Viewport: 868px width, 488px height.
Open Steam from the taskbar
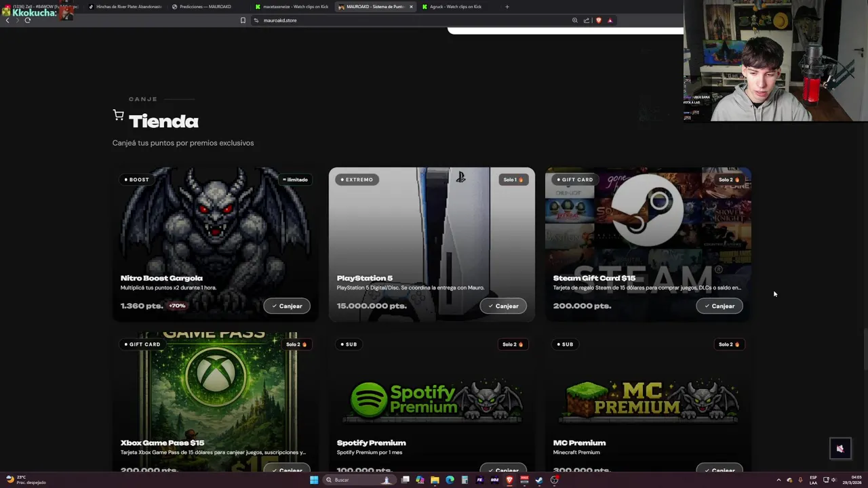[x=539, y=480]
